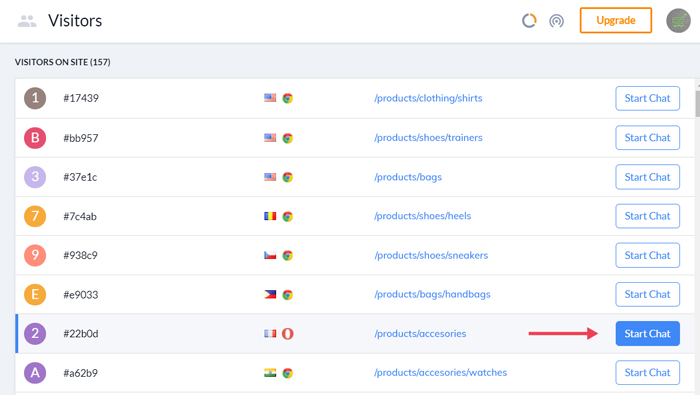Click visitor ID #e9033
The height and width of the screenshot is (395, 700).
[81, 295]
